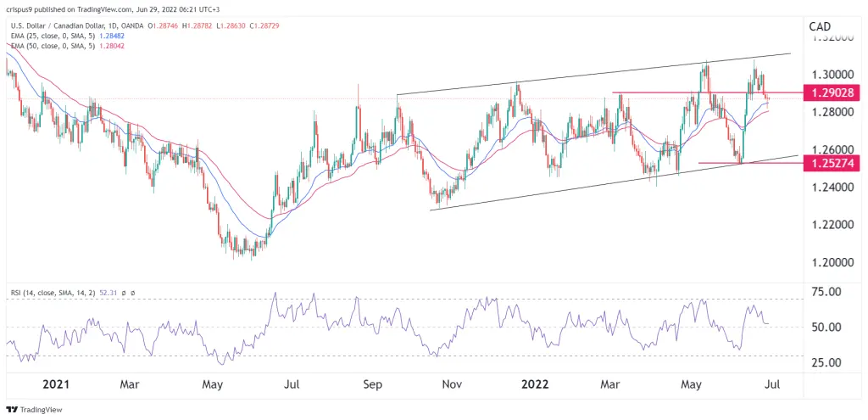Click the Mar label right after 2022
Image resolution: width=868 pixels, height=420 pixels.
[609, 384]
